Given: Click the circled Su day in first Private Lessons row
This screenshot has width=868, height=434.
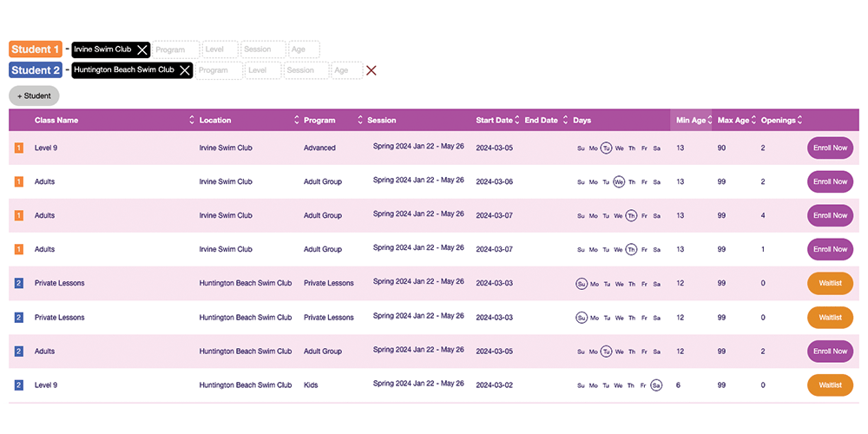Looking at the screenshot, I should 581,284.
